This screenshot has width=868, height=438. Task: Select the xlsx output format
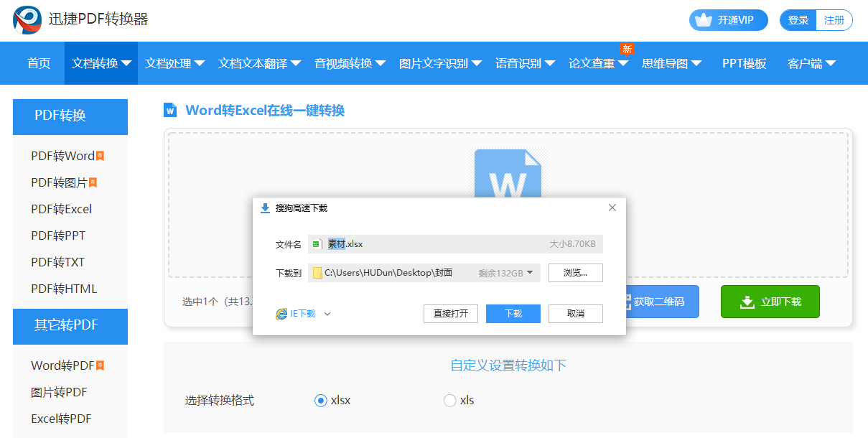coord(321,401)
